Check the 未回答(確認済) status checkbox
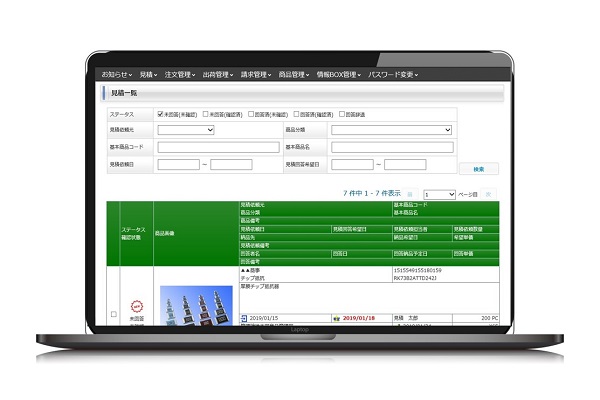The image size is (600, 400). (x=205, y=114)
